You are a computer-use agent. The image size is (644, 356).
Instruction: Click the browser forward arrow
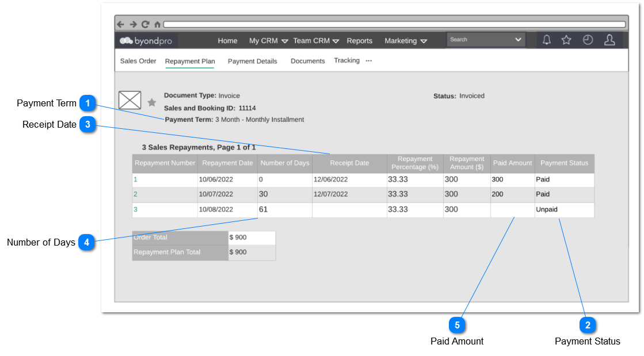(133, 24)
